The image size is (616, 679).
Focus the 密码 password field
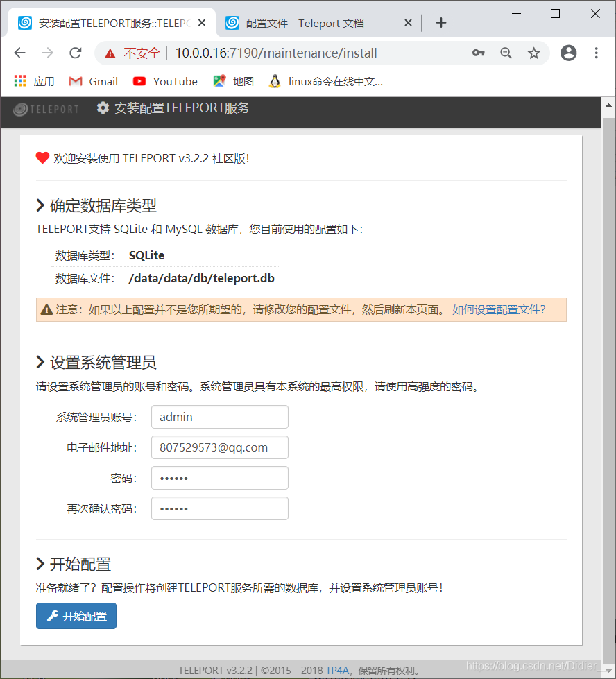(x=220, y=478)
